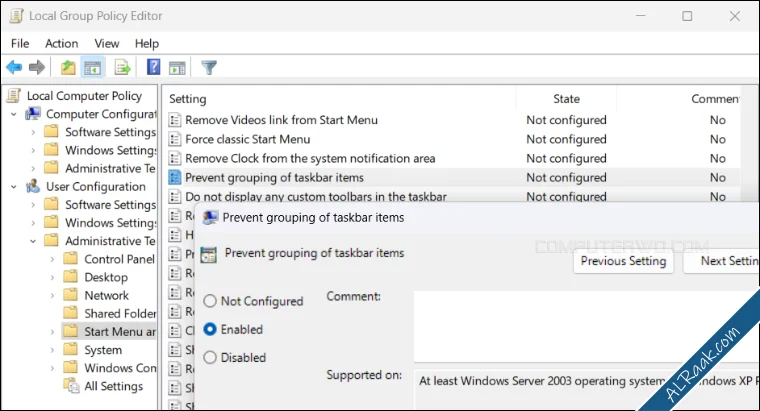Screen dimensions: 760x411
Task: Select 'Remove Videos link from Start Menu'
Action: 281,120
